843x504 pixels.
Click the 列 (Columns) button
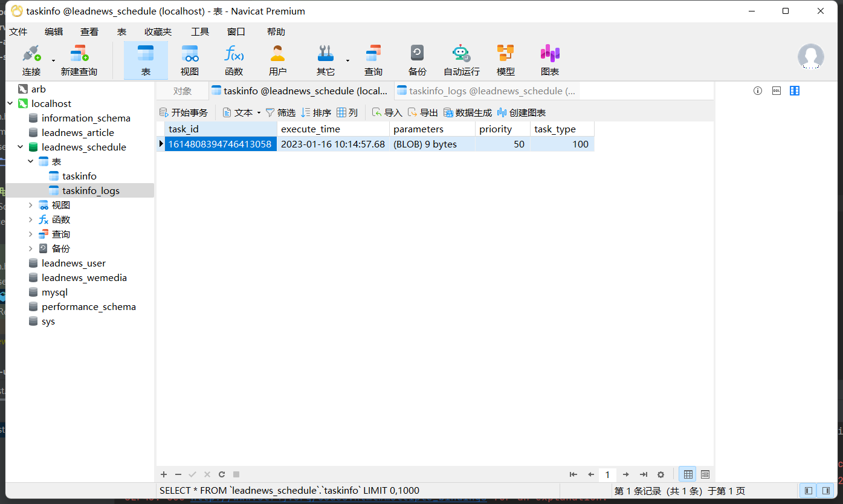pyautogui.click(x=347, y=112)
